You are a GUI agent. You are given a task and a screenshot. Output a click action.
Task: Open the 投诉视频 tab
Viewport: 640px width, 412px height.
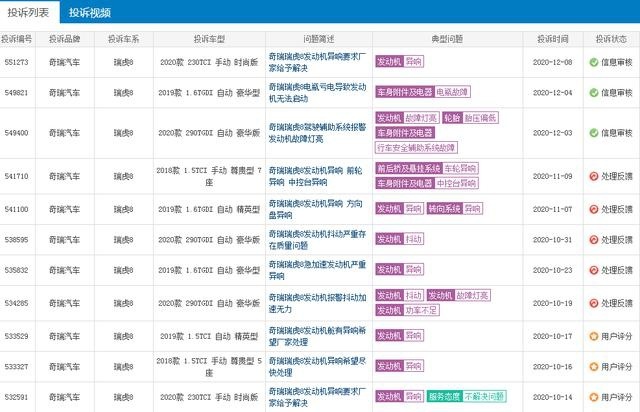90,13
